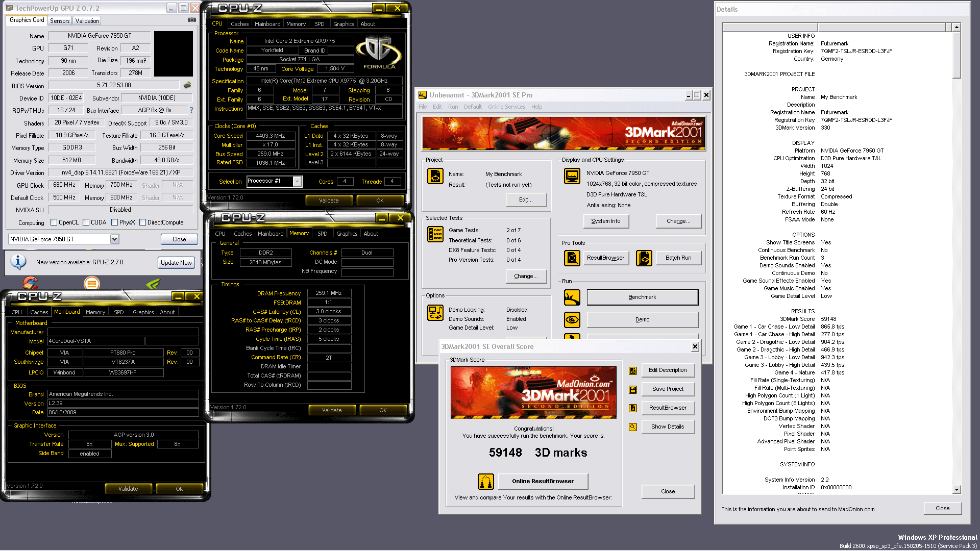The height and width of the screenshot is (551, 980).
Task: Open the GPU selection dropdown in GPU-Z
Action: [114, 239]
